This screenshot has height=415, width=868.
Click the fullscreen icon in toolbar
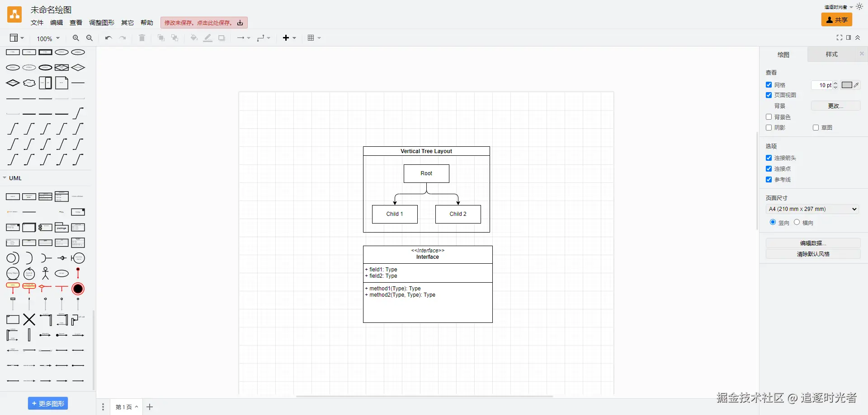pyautogui.click(x=839, y=38)
